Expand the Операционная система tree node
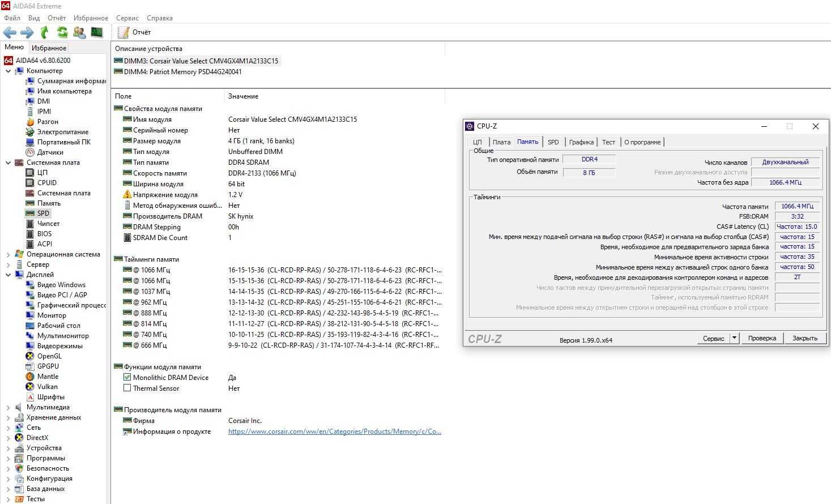Viewport: 831px width, 504px height. point(8,255)
